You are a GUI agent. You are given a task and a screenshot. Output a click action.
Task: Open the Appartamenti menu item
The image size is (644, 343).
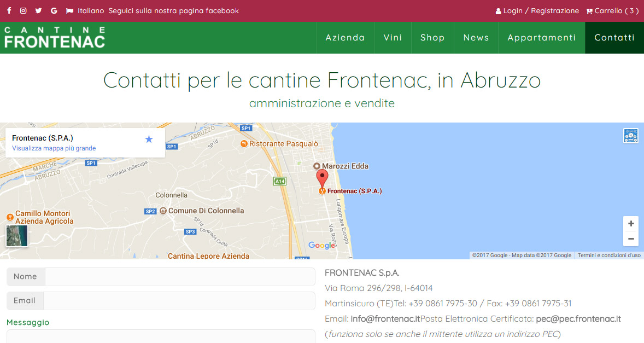(x=542, y=38)
